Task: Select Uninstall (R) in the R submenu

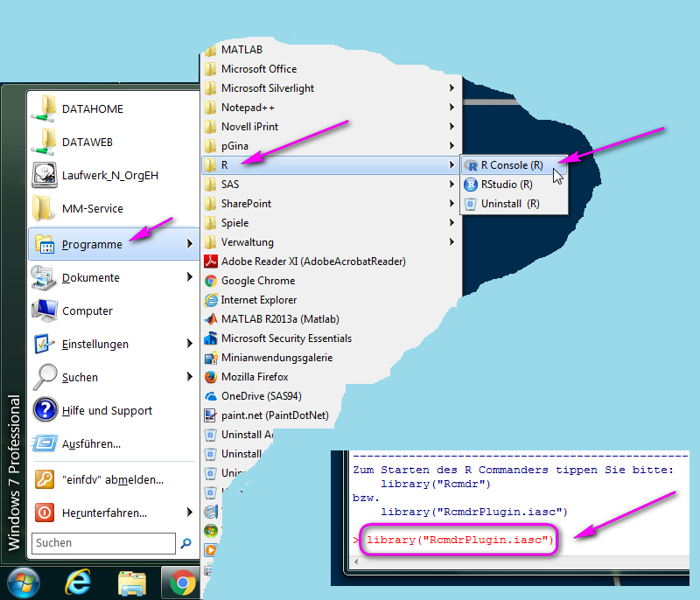Action: coord(514,204)
